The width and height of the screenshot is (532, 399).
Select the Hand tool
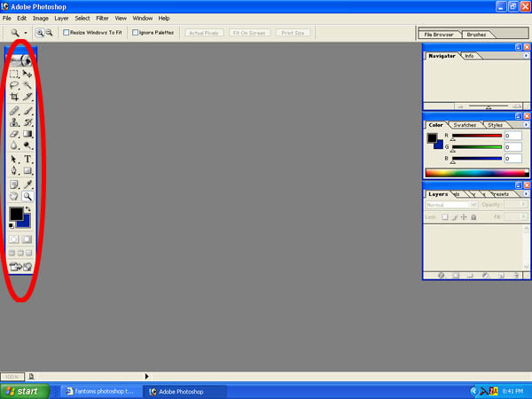coord(14,196)
